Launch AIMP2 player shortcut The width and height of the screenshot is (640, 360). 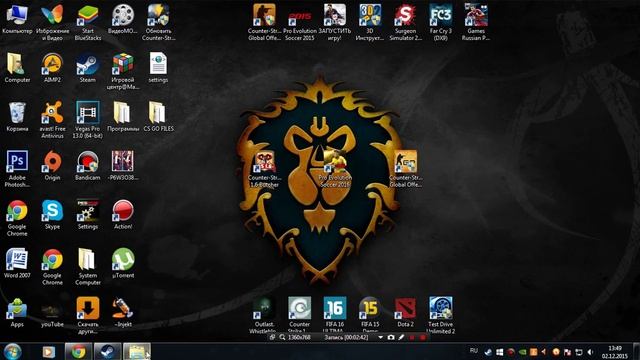[52, 68]
